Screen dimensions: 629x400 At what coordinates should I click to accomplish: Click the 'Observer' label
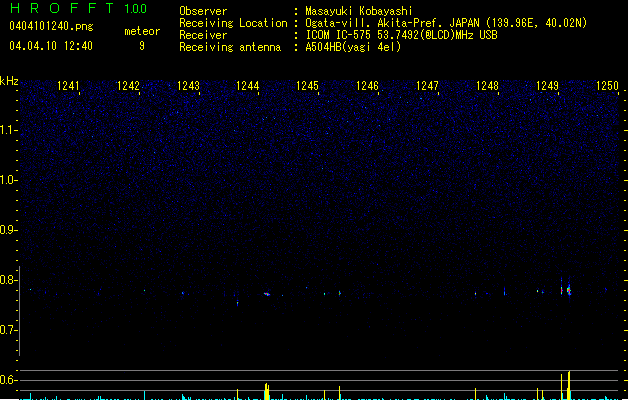point(203,11)
